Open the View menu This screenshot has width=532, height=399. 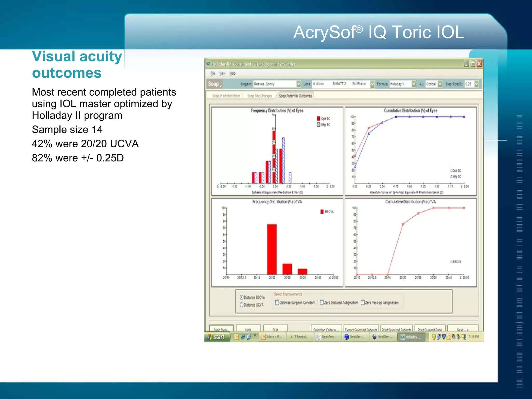click(222, 74)
